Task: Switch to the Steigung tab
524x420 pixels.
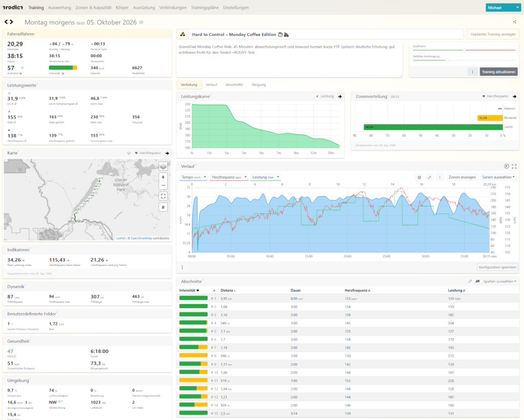Action: 258,84
